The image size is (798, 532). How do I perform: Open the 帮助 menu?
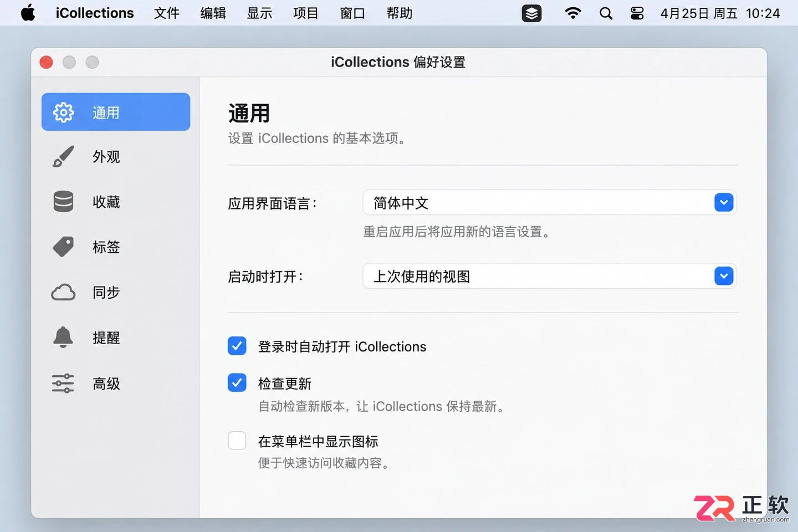click(x=400, y=13)
